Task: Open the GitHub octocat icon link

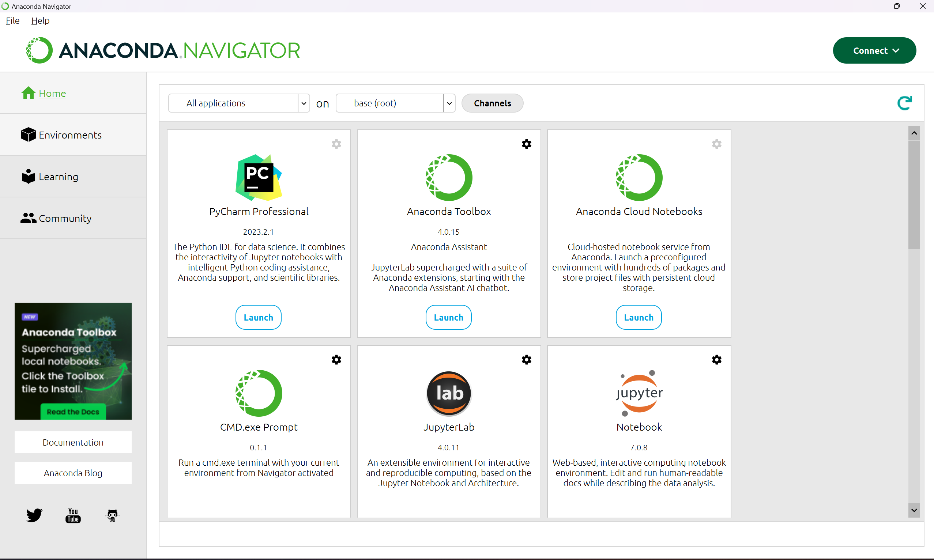Action: [x=112, y=515]
